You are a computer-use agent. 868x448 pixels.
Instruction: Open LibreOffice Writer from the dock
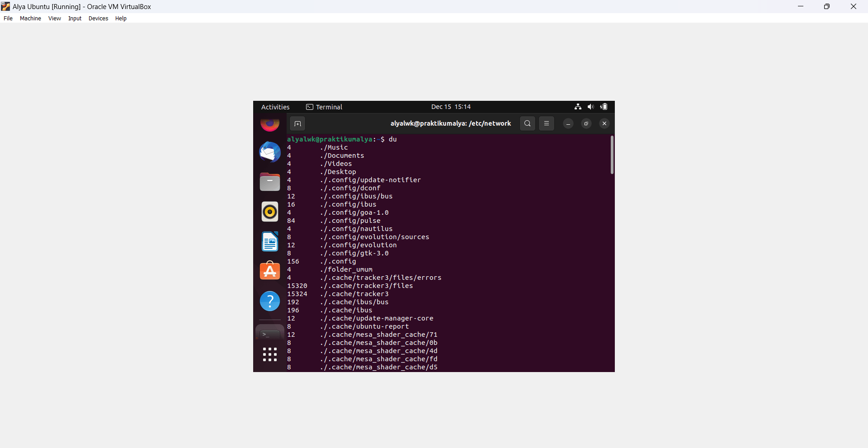[270, 241]
